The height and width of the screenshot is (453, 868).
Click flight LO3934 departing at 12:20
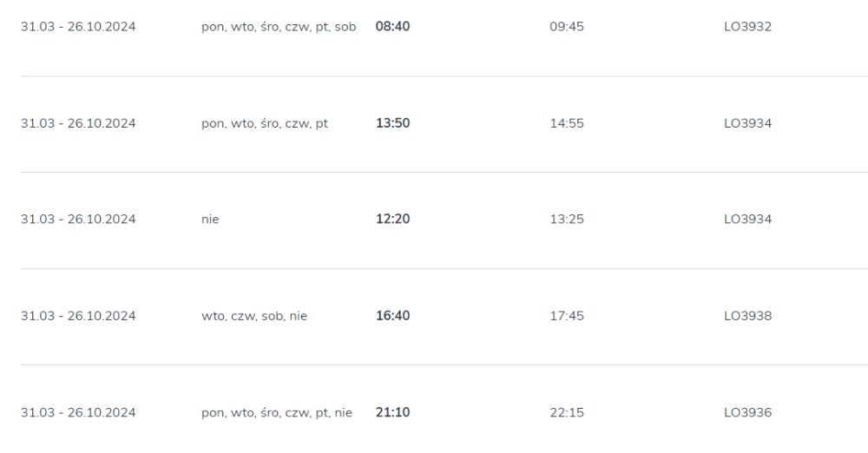pos(747,219)
